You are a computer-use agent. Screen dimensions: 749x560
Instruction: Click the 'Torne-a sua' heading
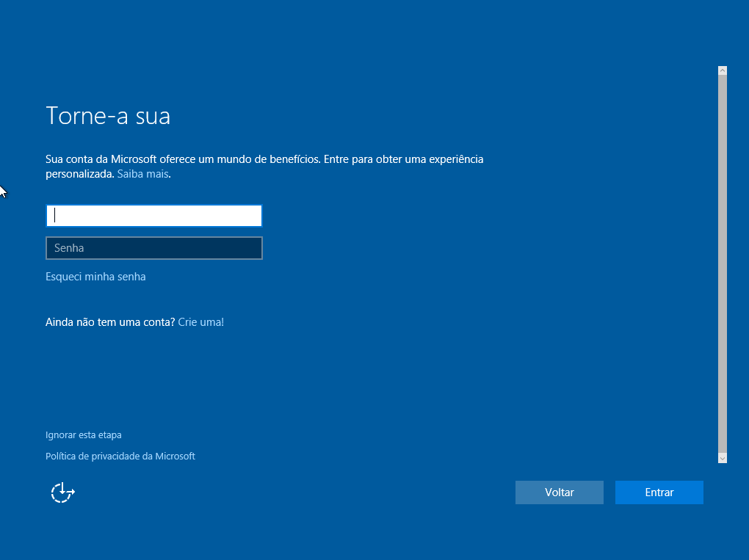point(108,116)
